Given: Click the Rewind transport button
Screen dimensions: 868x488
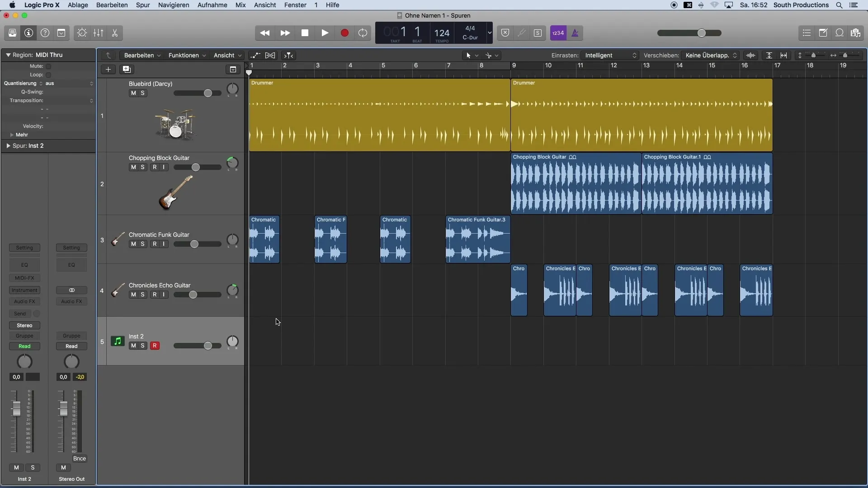Looking at the screenshot, I should (x=265, y=33).
